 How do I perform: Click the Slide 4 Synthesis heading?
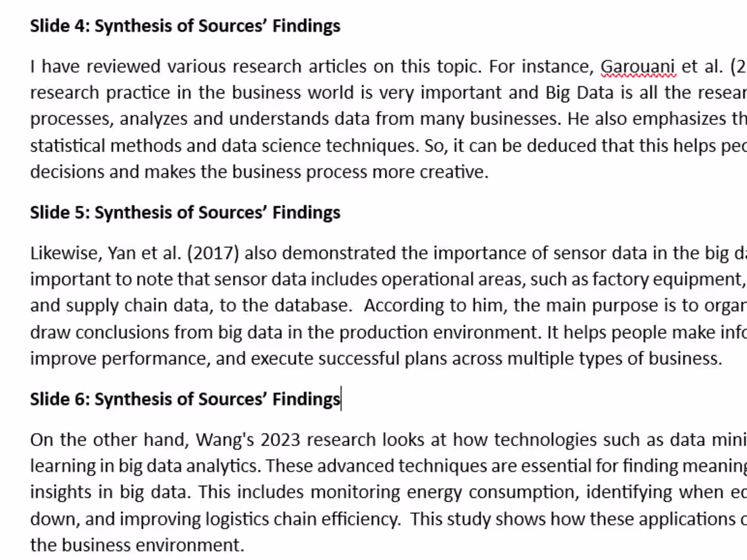tap(185, 26)
